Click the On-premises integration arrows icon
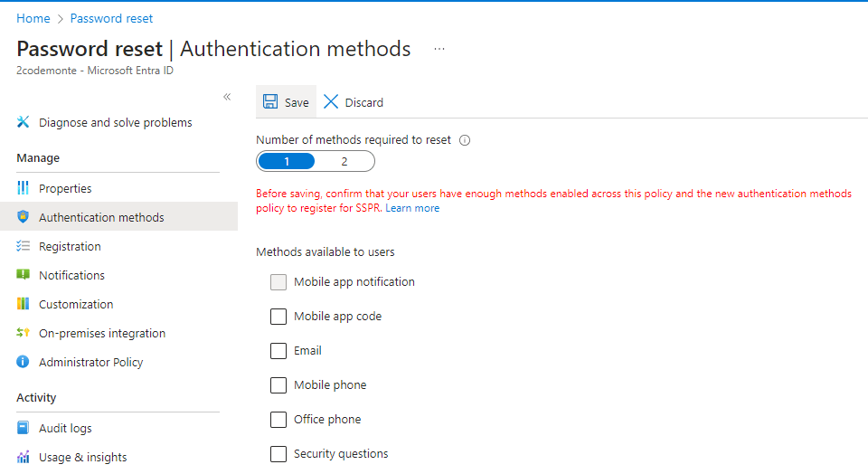This screenshot has height=474, width=868. (24, 333)
